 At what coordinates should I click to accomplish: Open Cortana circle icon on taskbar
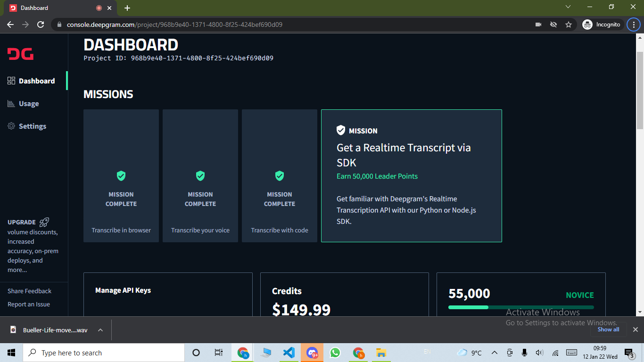196,353
